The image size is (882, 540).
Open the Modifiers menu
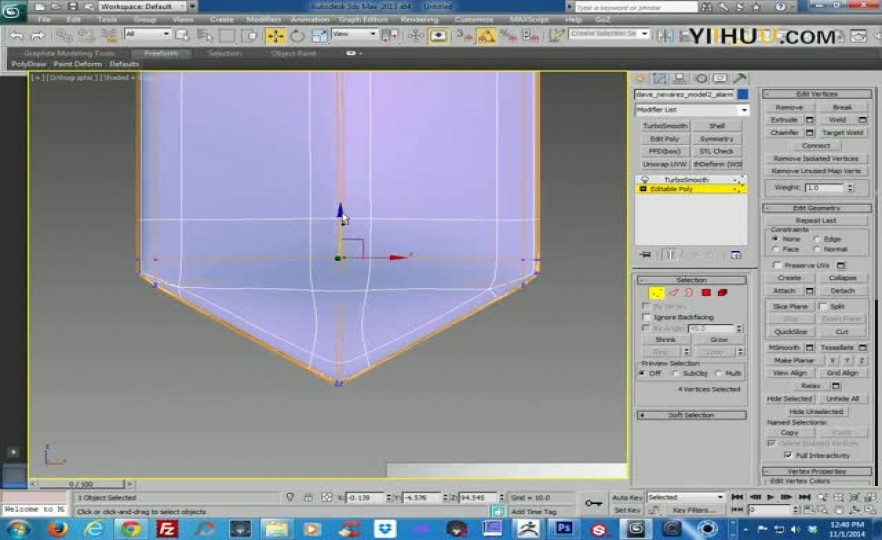pos(263,19)
